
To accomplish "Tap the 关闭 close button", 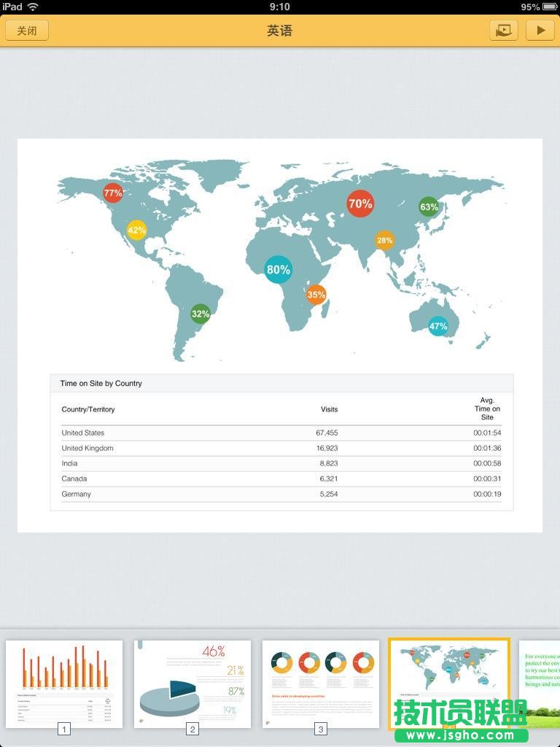I will 27,31.
